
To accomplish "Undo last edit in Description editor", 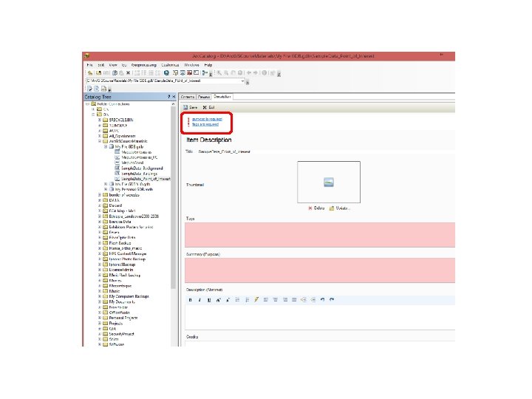I will click(323, 300).
